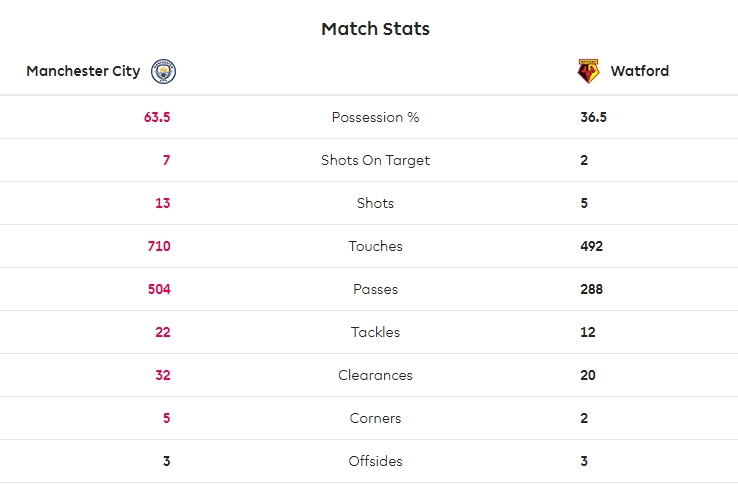
Task: Open the Manchester City team name link
Action: (83, 71)
